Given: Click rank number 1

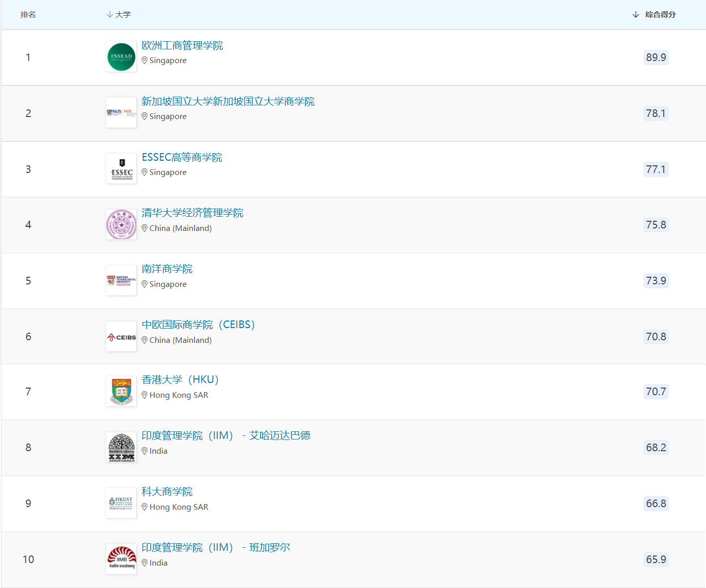Looking at the screenshot, I should (x=28, y=57).
